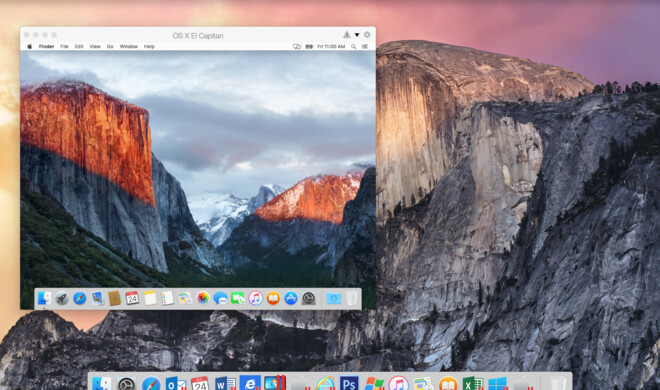Open the VM configuration gear icon
Screen dimensions: 660x390
point(367,35)
